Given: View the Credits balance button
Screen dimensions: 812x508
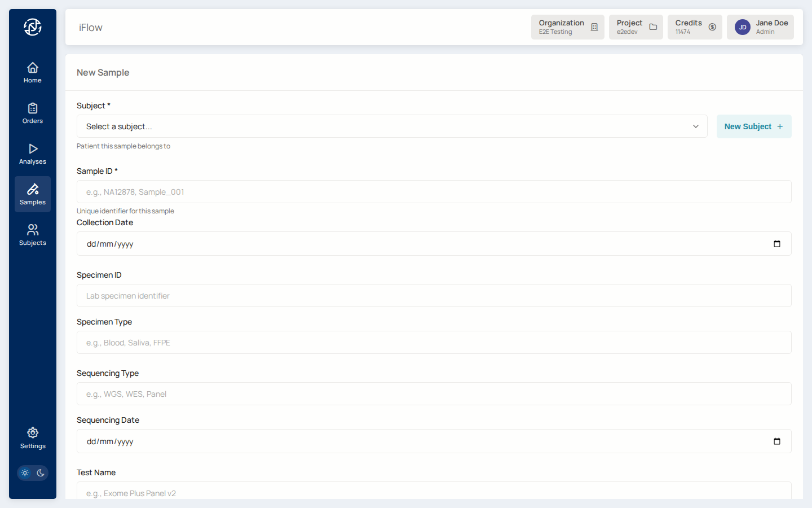Looking at the screenshot, I should (x=694, y=27).
